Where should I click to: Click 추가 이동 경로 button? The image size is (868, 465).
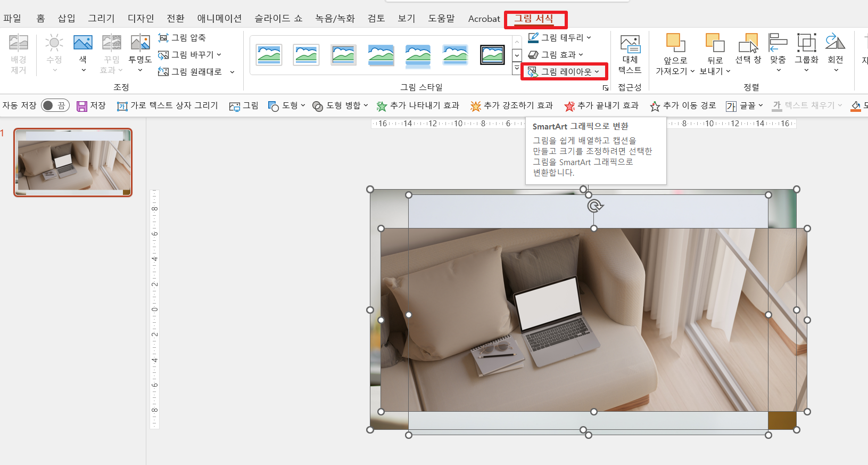(683, 106)
